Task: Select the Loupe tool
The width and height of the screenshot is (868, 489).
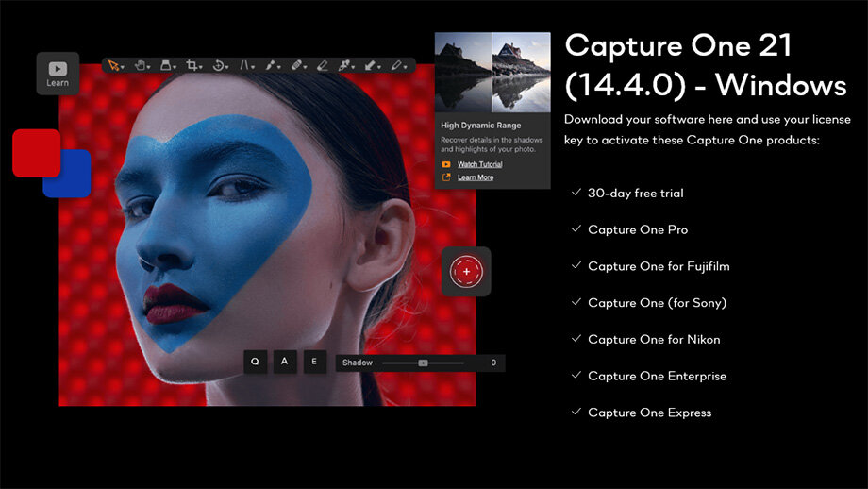Action: (165, 65)
